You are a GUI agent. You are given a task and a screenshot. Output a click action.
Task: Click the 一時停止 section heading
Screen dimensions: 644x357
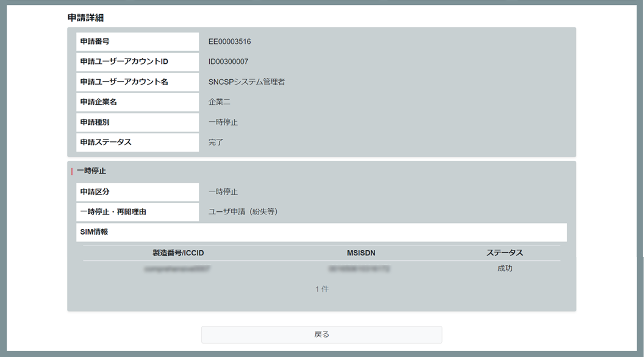91,171
